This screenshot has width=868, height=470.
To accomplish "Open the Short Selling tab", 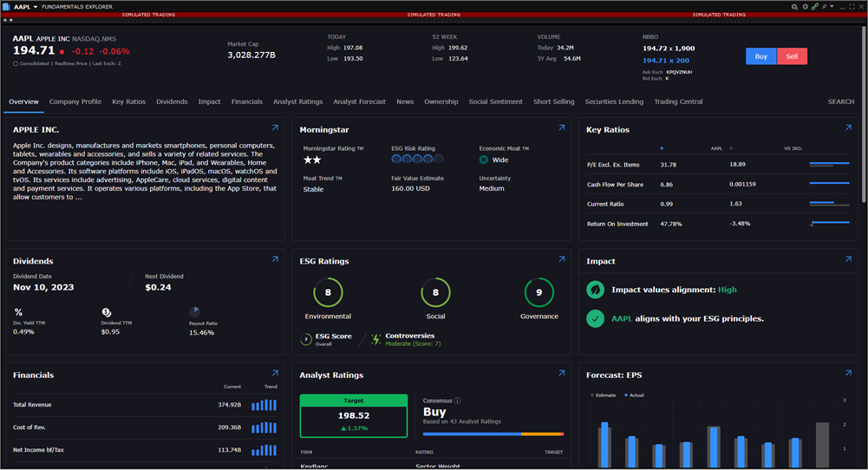I will pyautogui.click(x=553, y=101).
